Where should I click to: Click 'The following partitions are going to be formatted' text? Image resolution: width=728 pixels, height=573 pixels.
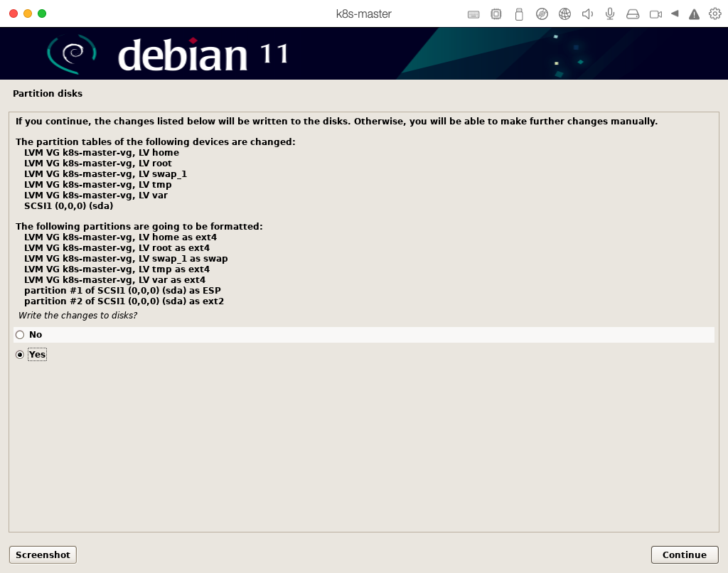[x=139, y=227]
